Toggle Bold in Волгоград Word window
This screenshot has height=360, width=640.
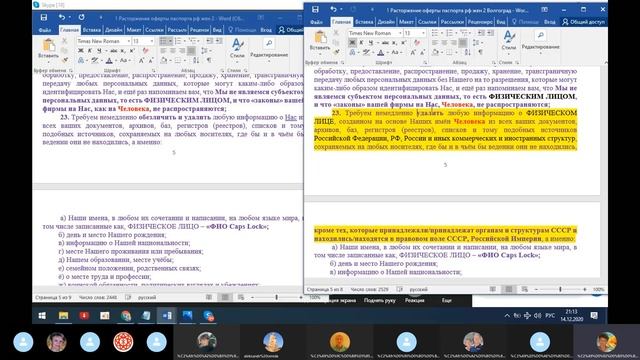click(x=352, y=42)
